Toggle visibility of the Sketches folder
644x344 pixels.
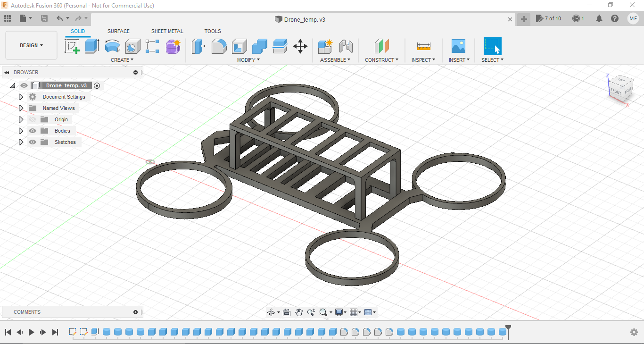pyautogui.click(x=33, y=142)
